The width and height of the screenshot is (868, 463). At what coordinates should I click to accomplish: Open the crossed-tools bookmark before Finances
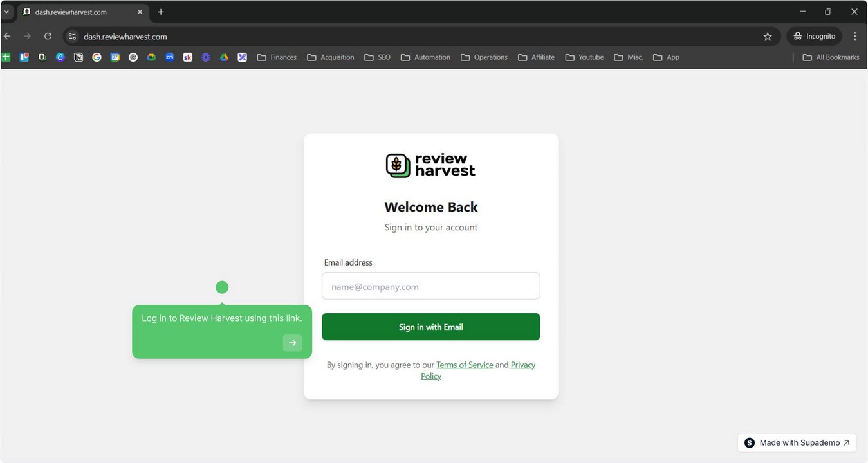[242, 57]
